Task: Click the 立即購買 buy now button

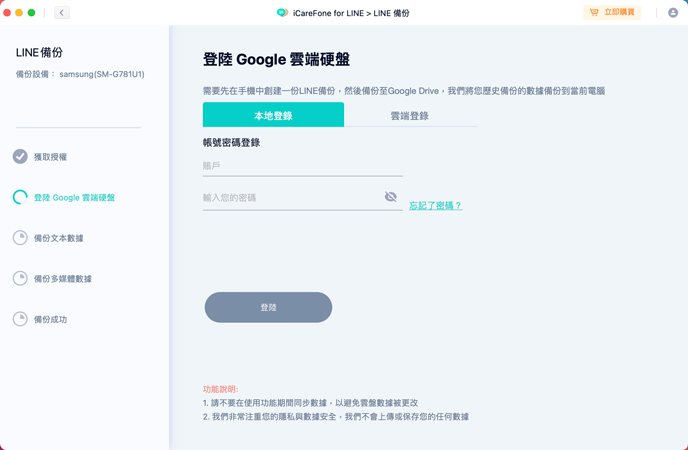Action: click(612, 12)
